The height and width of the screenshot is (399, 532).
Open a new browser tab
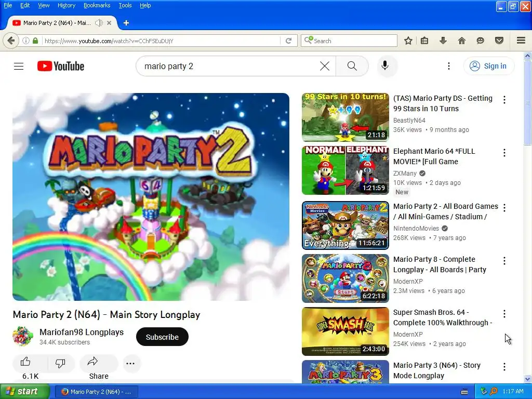[x=126, y=23]
